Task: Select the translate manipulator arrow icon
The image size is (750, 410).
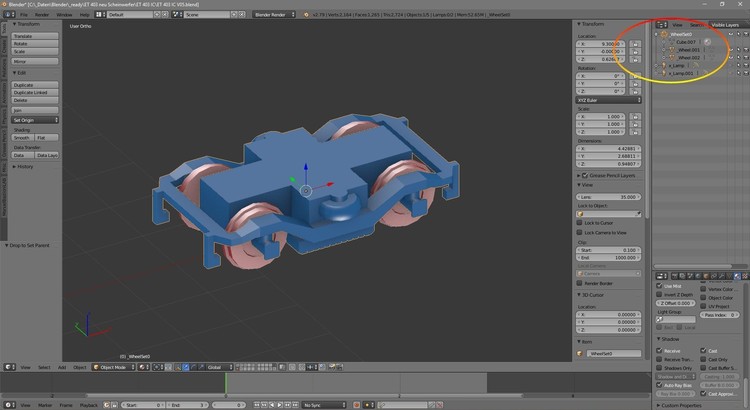Action: click(186, 367)
